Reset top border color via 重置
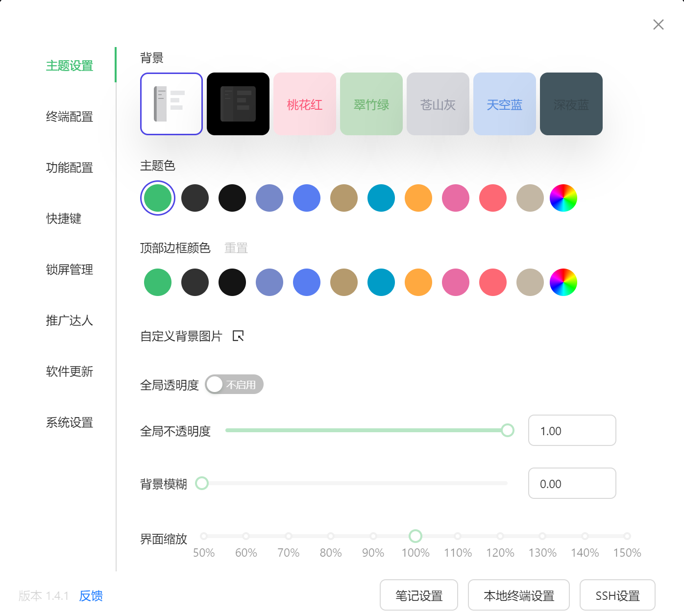This screenshot has height=616, width=684. coord(236,248)
